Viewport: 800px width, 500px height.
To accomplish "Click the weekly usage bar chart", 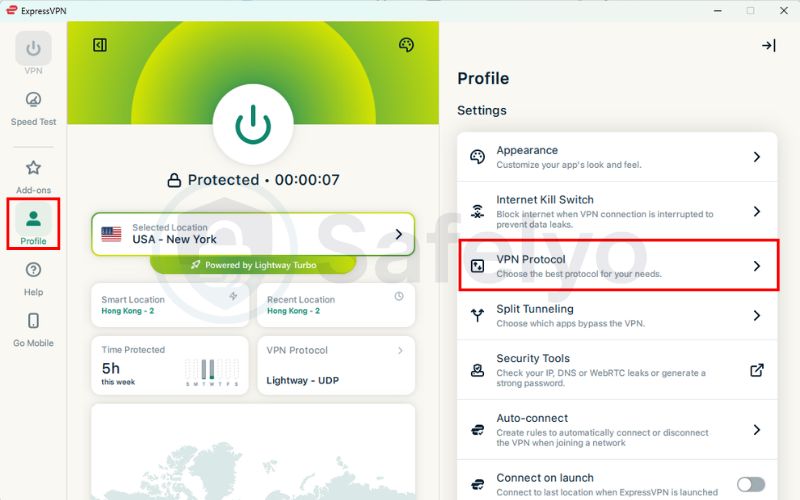I will click(212, 372).
